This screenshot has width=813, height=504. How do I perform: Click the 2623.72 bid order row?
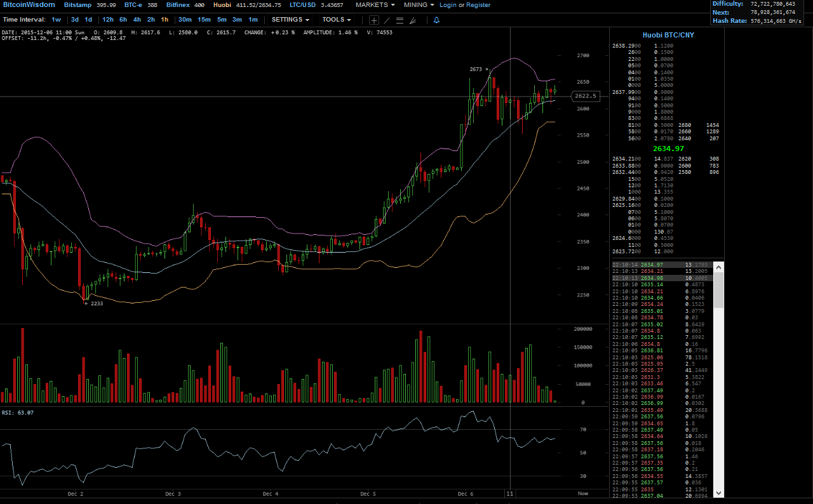643,251
